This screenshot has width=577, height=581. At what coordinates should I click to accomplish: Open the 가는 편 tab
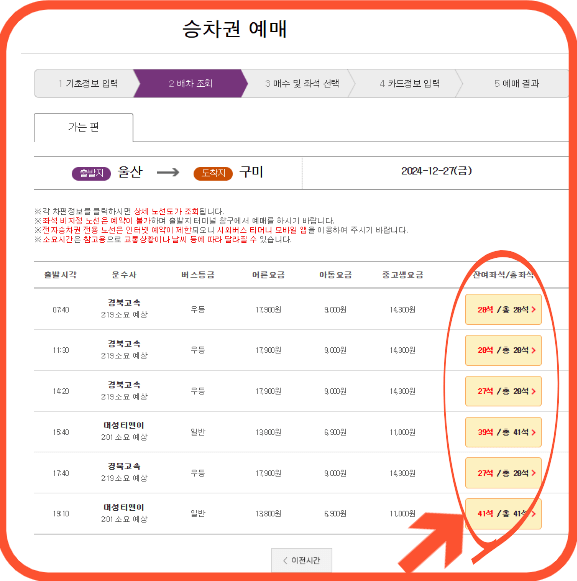pos(83,127)
